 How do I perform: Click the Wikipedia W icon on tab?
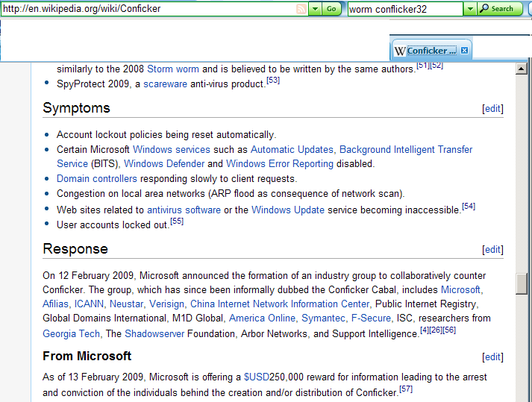[400, 51]
